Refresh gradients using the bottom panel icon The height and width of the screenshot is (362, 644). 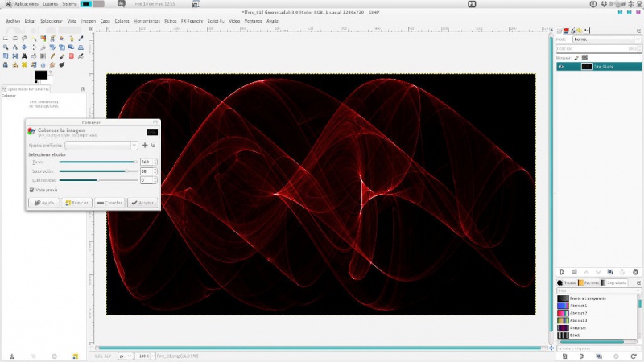[634, 356]
